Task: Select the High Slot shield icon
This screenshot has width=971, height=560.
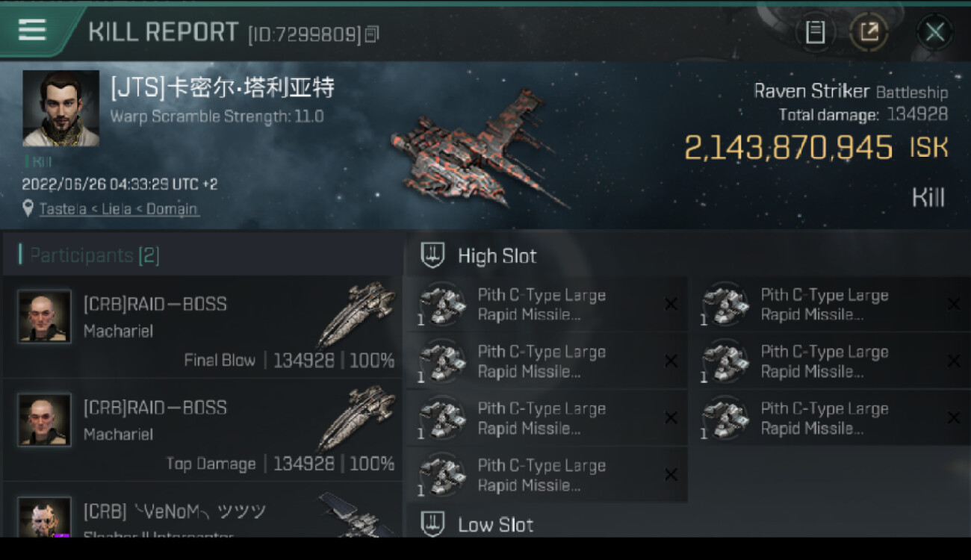Action: pos(432,255)
